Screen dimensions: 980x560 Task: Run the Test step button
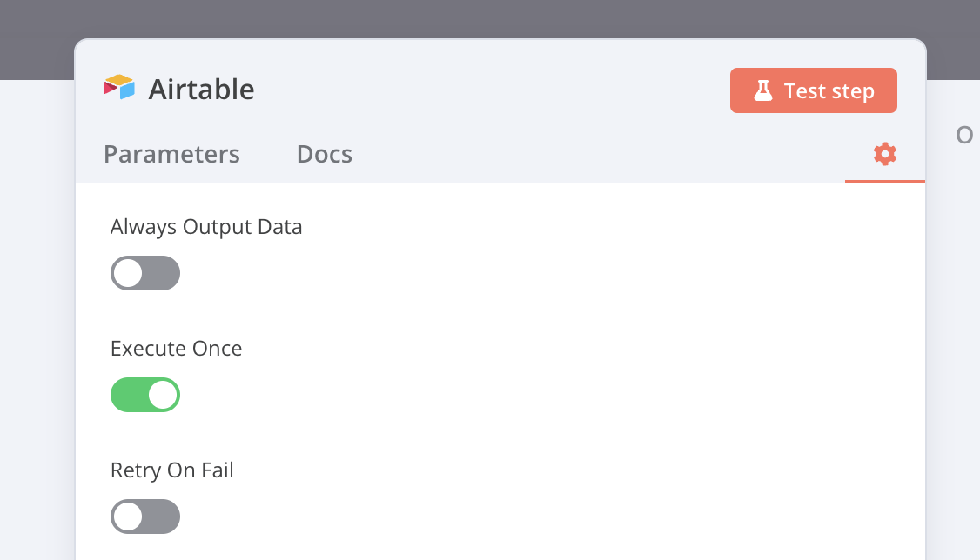pyautogui.click(x=813, y=90)
